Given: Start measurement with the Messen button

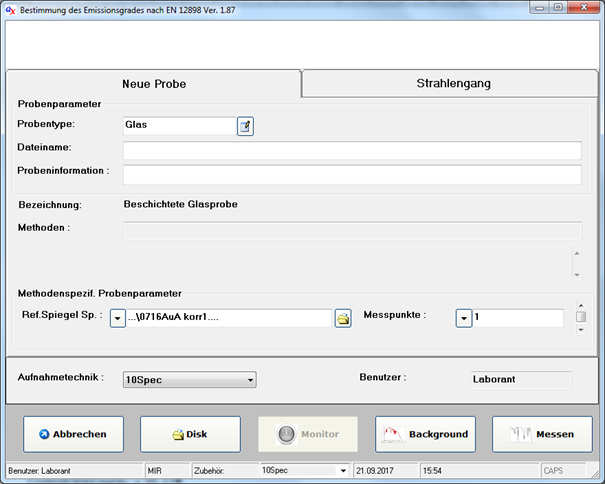Looking at the screenshot, I should click(541, 435).
